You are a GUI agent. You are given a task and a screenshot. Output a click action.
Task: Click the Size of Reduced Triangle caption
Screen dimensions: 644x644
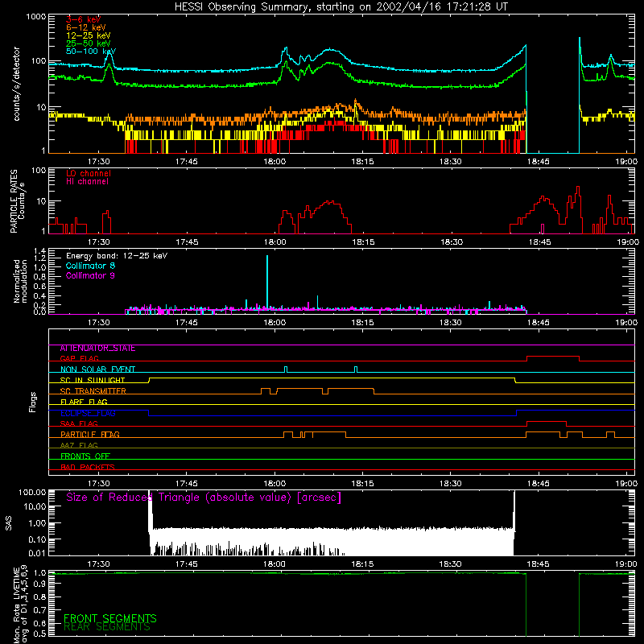(204, 497)
